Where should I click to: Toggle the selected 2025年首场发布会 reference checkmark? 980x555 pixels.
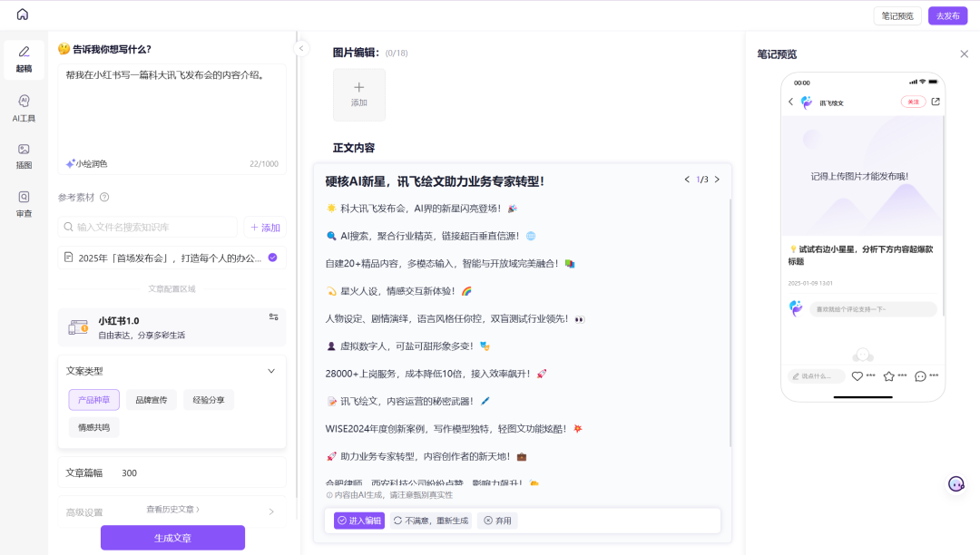pyautogui.click(x=272, y=258)
